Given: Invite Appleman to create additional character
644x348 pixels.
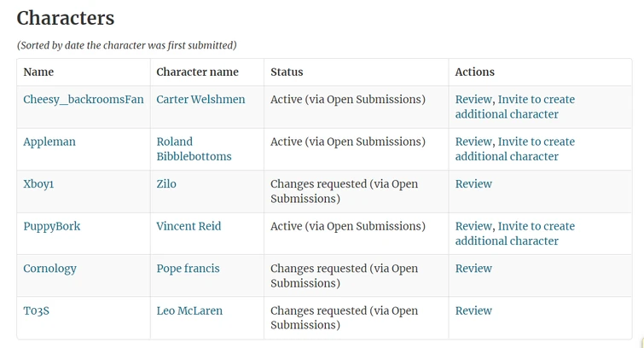Looking at the screenshot, I should [x=536, y=142].
